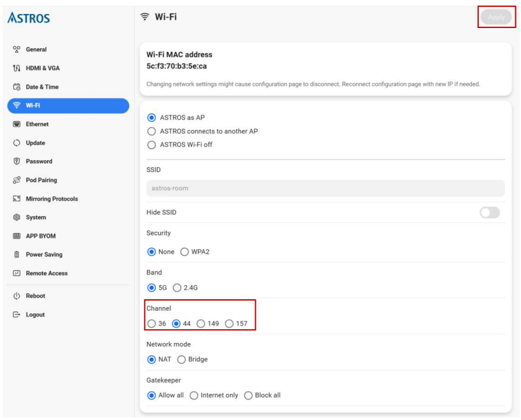Click the Wi-Fi MAC address heading
The width and height of the screenshot is (521, 420).
point(179,55)
